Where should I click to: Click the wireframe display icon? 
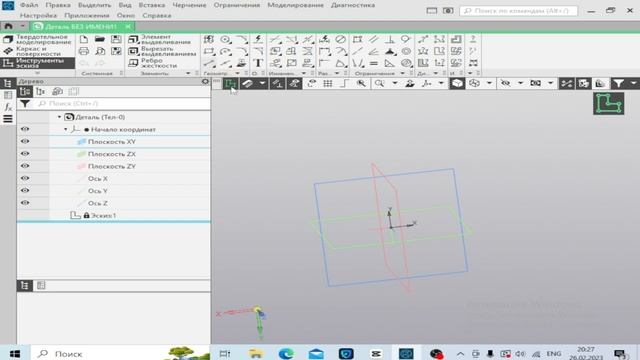[x=474, y=84]
